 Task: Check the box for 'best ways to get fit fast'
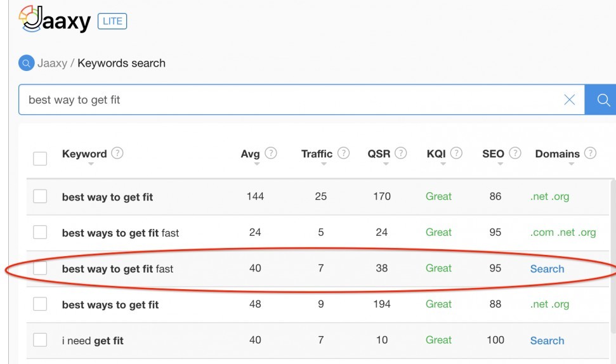40,232
